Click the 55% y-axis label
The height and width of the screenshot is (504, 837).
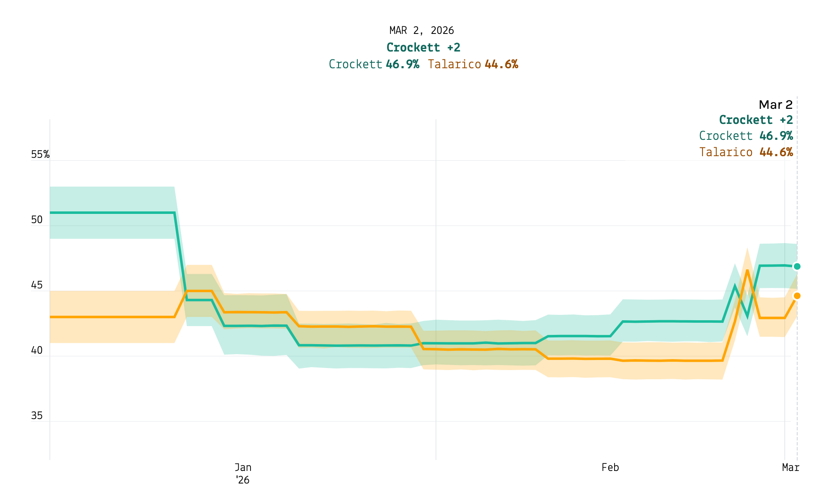[x=40, y=155]
